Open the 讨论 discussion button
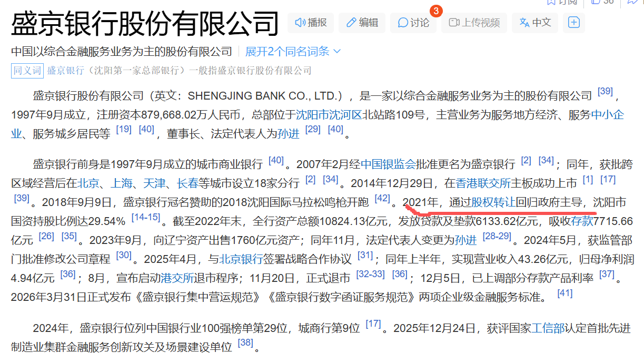Image resolution: width=644 pixels, height=362 pixels. [x=413, y=23]
